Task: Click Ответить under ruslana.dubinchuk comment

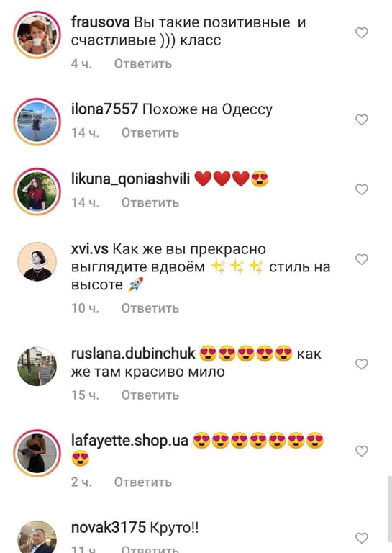Action: (150, 395)
